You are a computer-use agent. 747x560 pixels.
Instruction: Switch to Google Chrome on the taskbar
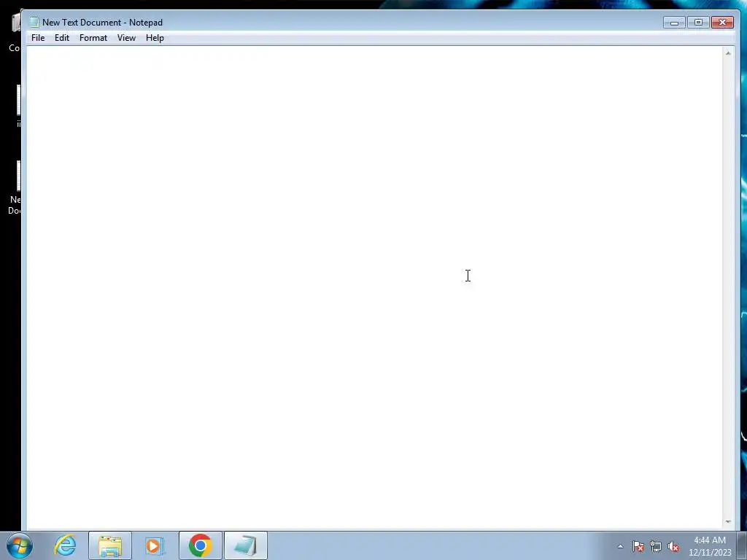pos(200,545)
